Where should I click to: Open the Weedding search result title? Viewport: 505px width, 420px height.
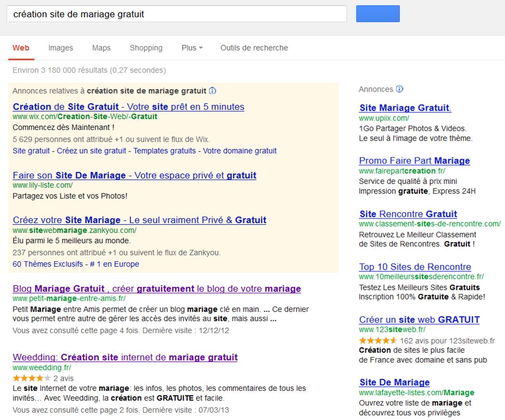click(x=125, y=357)
